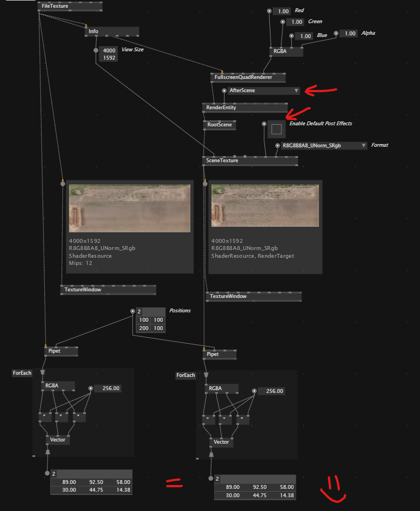Click the View Size value 4000

coord(109,50)
